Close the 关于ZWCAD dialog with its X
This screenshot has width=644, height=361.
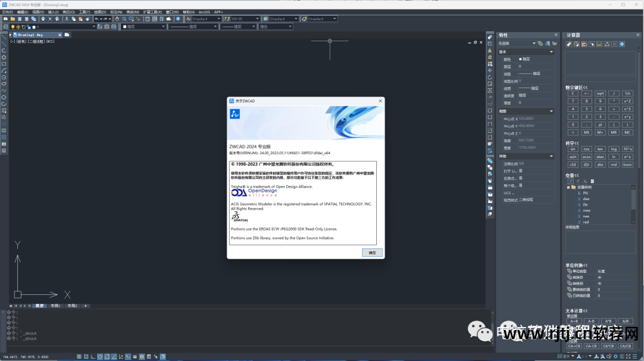coord(380,101)
